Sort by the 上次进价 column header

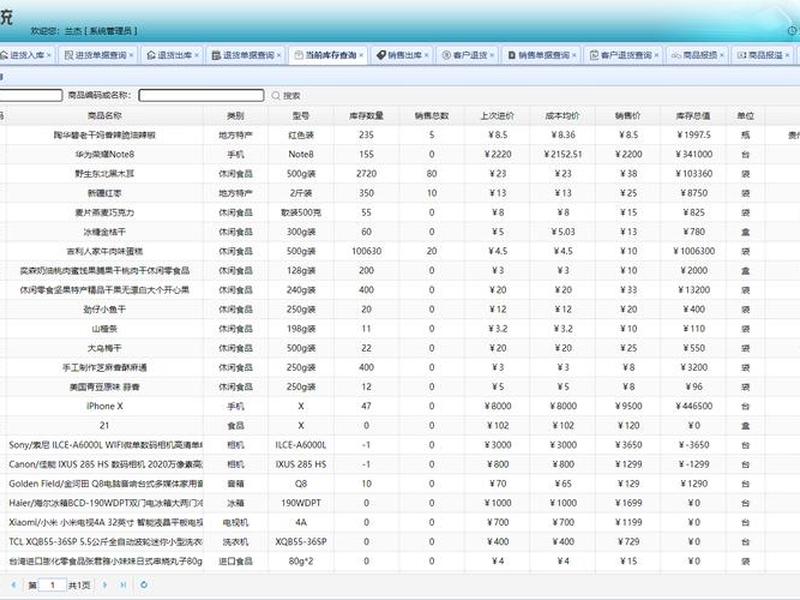tap(497, 116)
